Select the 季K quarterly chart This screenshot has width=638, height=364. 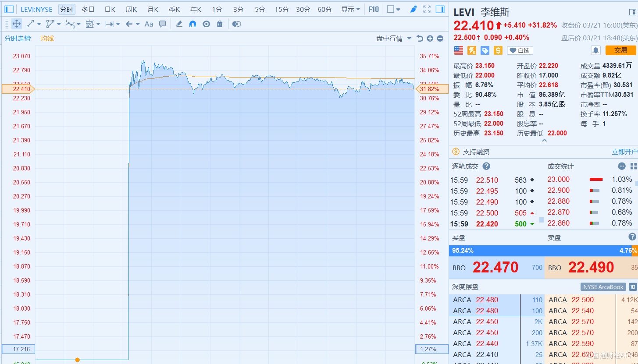[x=174, y=9]
